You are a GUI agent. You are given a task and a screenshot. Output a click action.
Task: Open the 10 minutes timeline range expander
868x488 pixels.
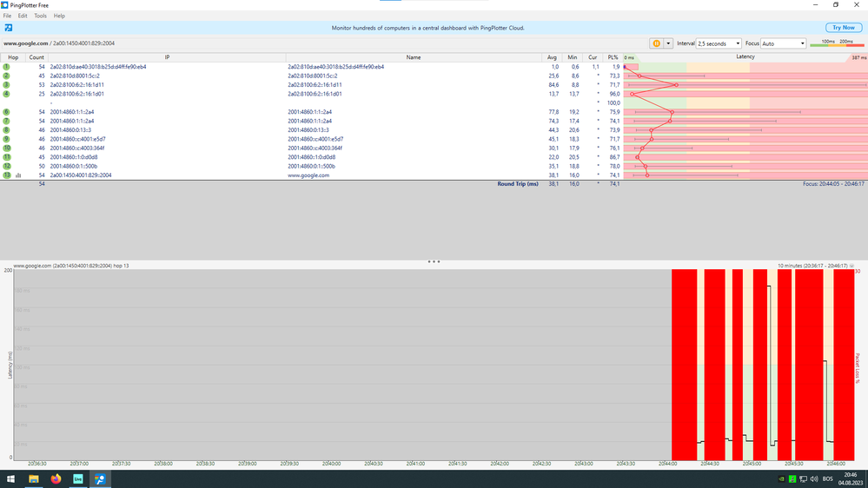pyautogui.click(x=852, y=266)
